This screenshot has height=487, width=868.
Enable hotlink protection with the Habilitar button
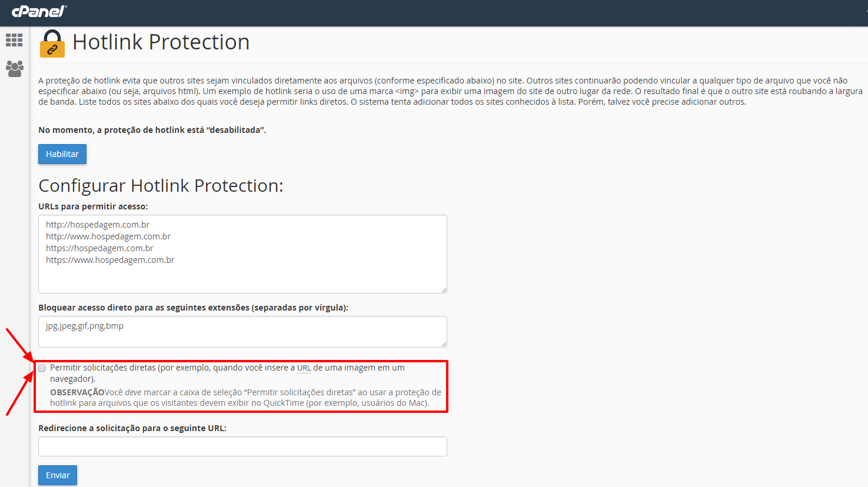tap(62, 154)
